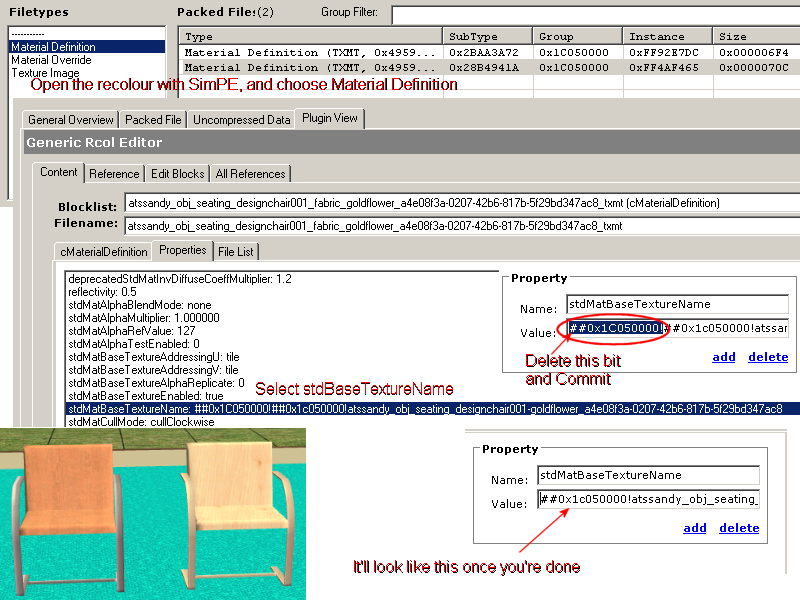800x600 pixels.
Task: Sort packed files by Type column
Action: point(310,37)
